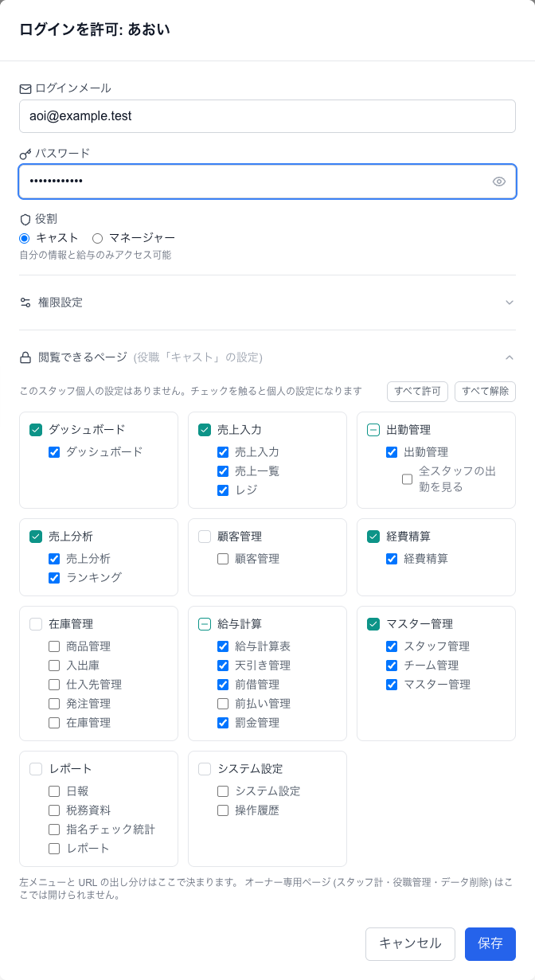This screenshot has width=535, height=980.
Task: Uncheck the 売上一覧 checkbox
Action: coord(223,471)
